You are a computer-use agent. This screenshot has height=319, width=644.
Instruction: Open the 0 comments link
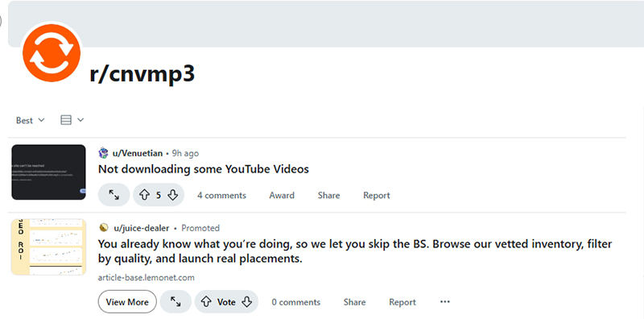pos(295,302)
